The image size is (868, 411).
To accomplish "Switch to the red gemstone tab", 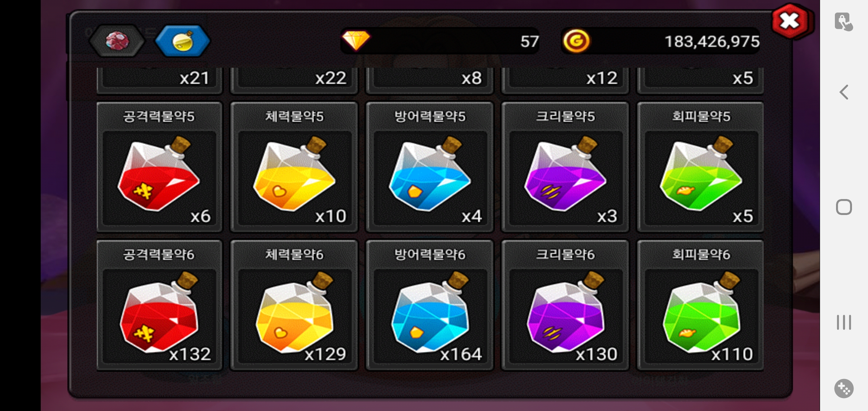I will point(117,41).
